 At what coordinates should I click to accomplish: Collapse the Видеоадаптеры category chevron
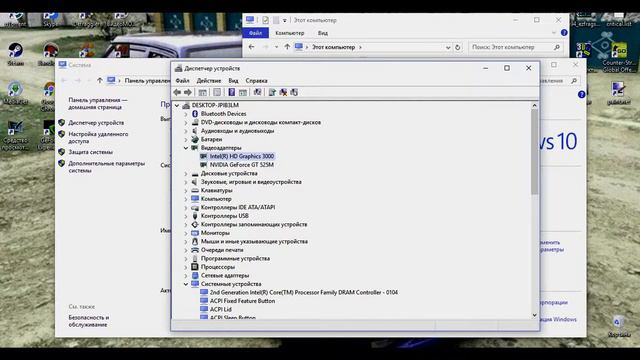[x=186, y=148]
